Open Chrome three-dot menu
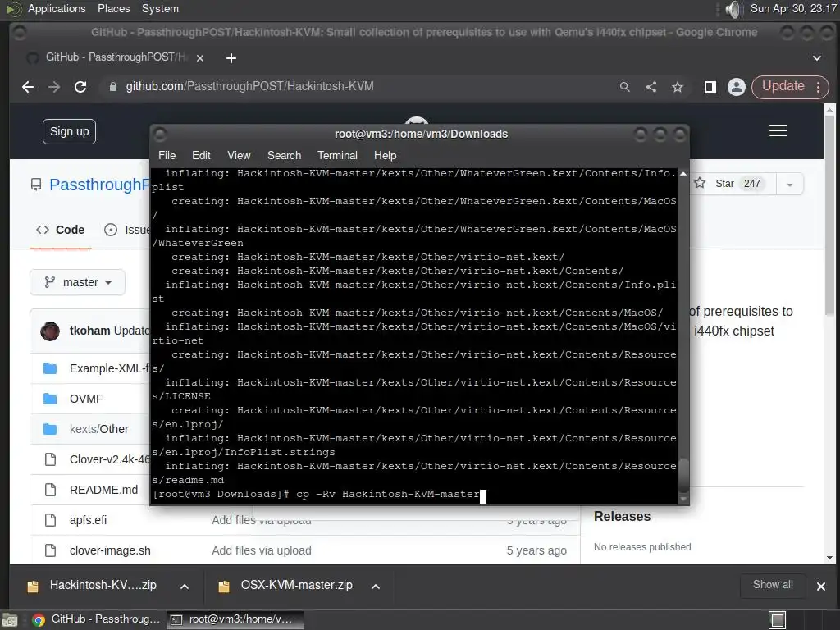The width and height of the screenshot is (840, 630). coord(819,87)
